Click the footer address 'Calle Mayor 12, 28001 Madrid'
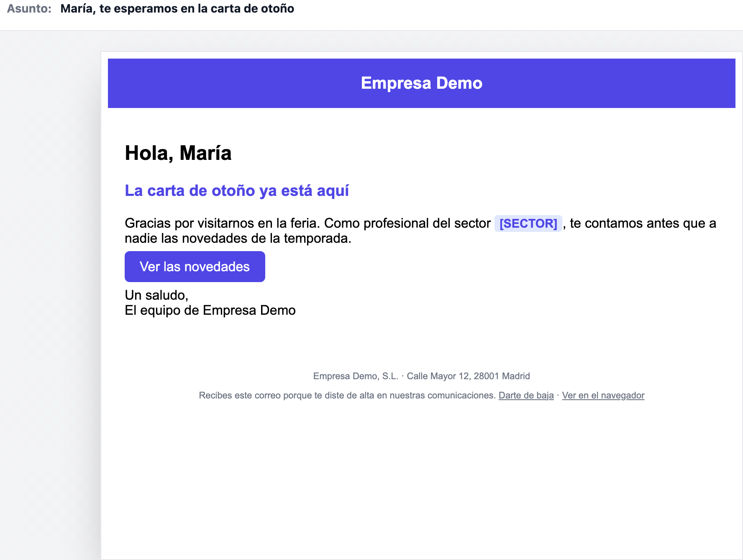Viewport: 743px width, 560px height. tap(468, 376)
